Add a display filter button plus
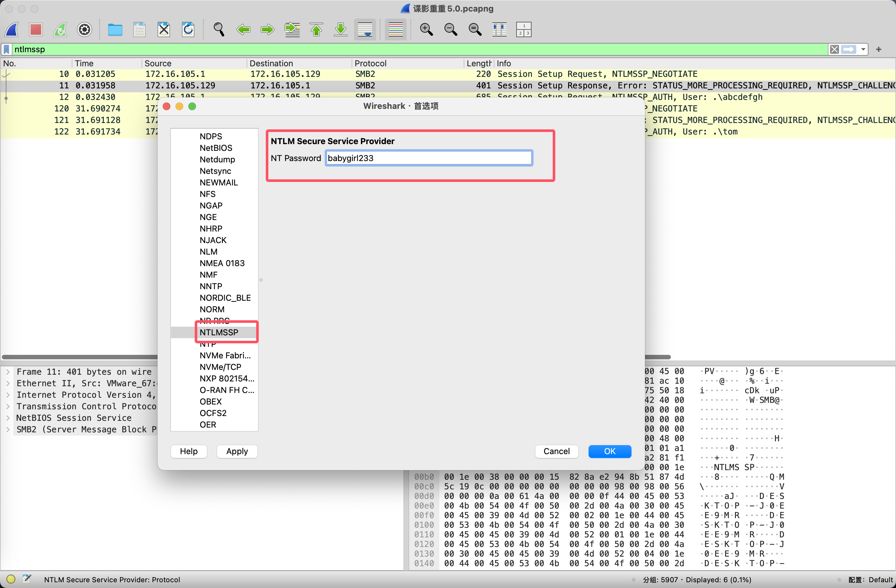Viewport: 896px width, 588px height. [879, 49]
